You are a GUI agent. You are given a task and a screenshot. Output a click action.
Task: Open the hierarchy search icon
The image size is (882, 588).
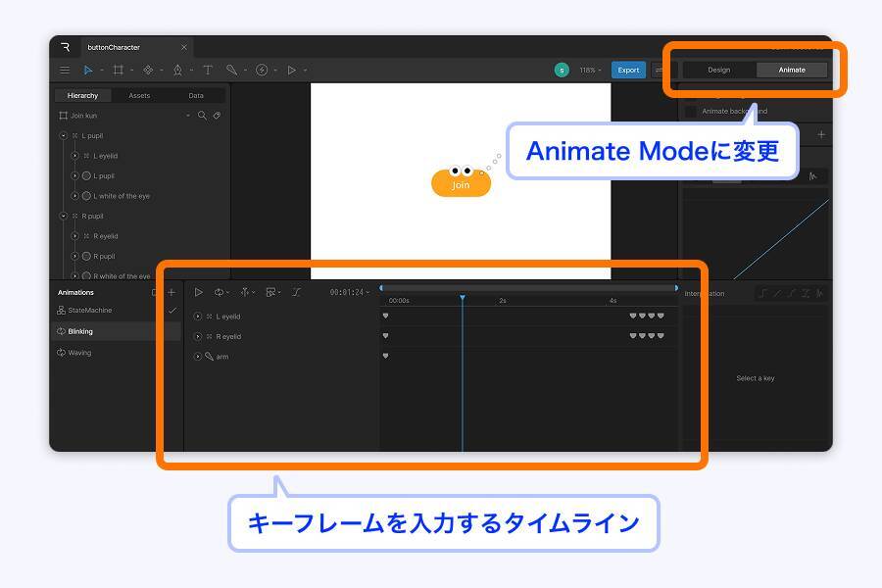(203, 116)
